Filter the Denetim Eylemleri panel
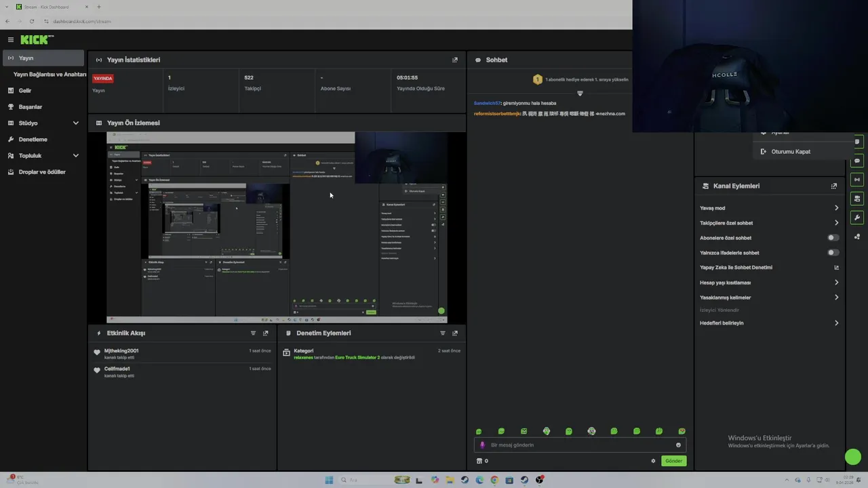868x488 pixels. (443, 333)
